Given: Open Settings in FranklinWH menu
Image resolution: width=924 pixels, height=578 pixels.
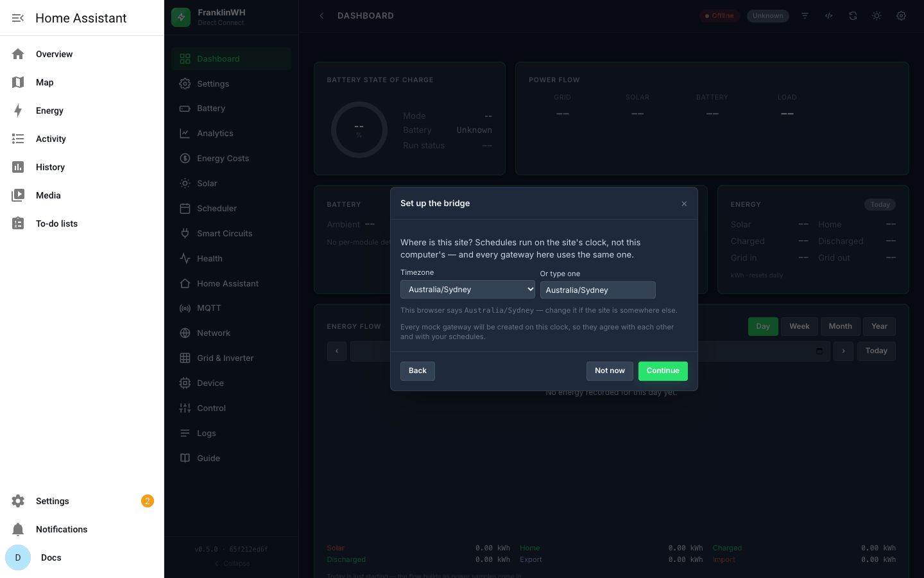Looking at the screenshot, I should (x=231, y=83).
